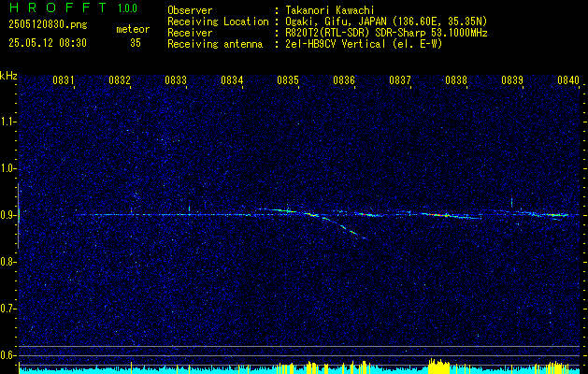The image size is (588, 374).
Task: Click the meteor label
Action: (x=133, y=29)
